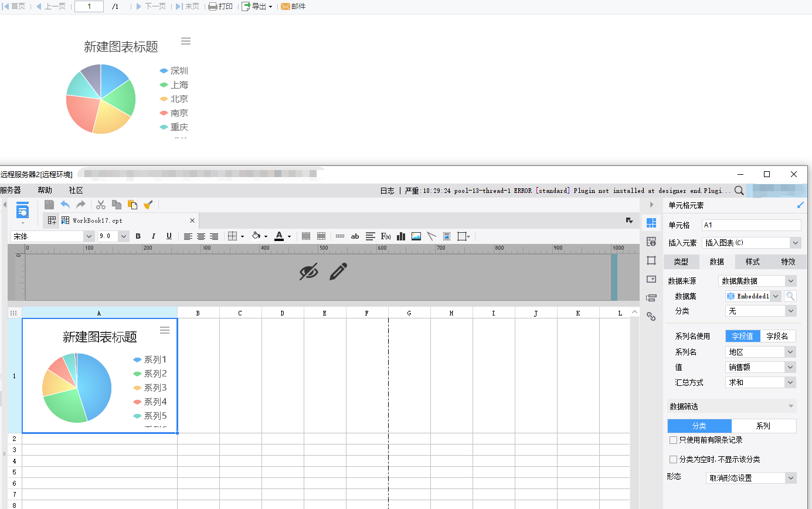Viewport: 812px width, 509px height.
Task: Click the new sheet grid icon beside WorkBook17 tab
Action: (52, 220)
